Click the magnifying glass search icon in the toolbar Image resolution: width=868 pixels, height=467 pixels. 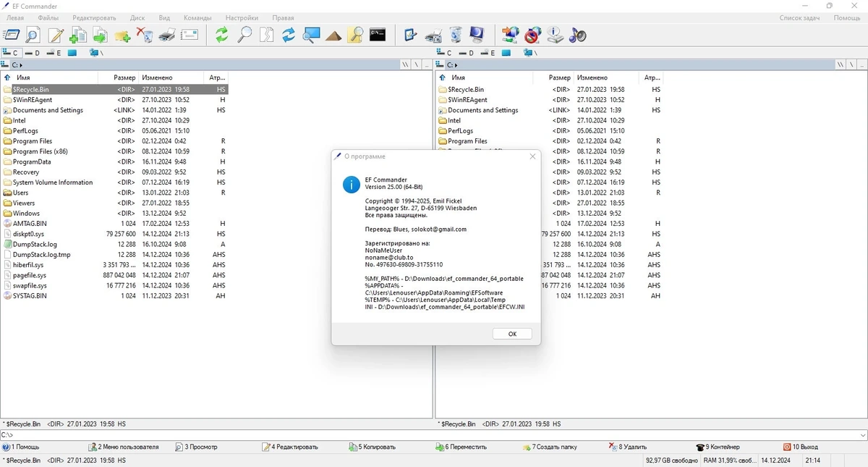[244, 35]
